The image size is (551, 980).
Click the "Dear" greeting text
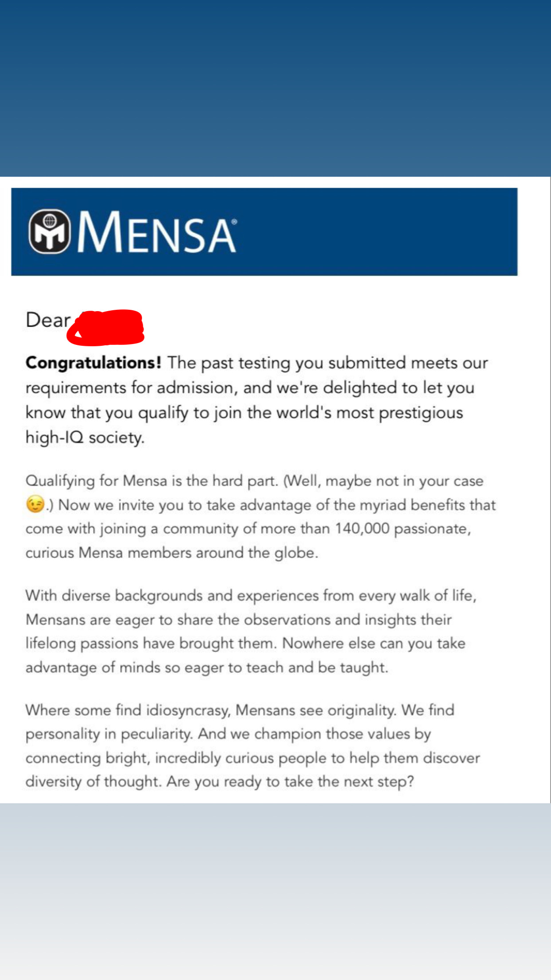[x=48, y=320]
